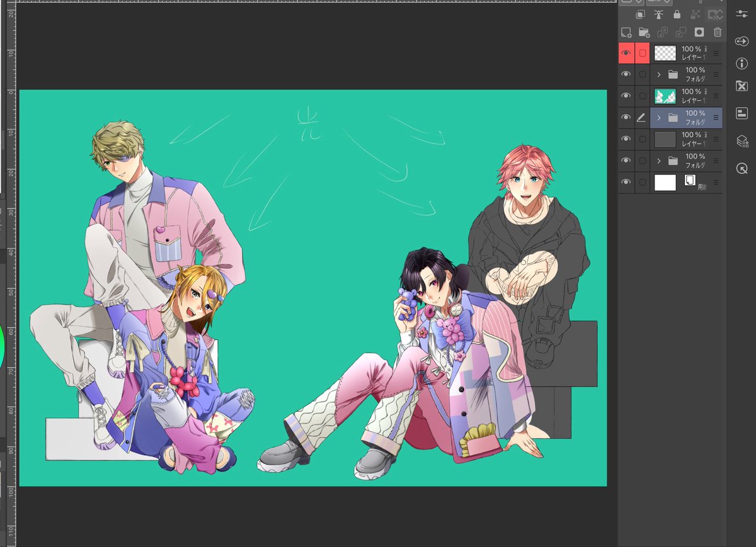Image resolution: width=756 pixels, height=547 pixels.
Task: Click grip handle of the gray thumbnail layer
Action: tap(716, 139)
